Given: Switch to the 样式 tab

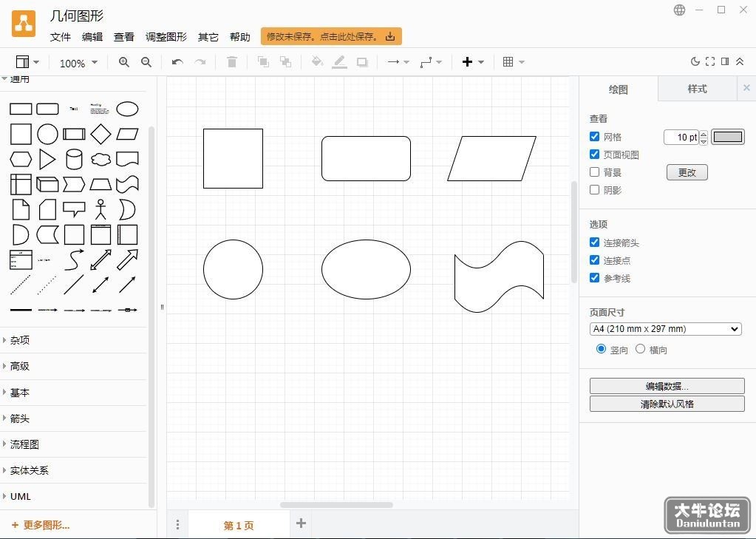Looking at the screenshot, I should click(x=697, y=89).
